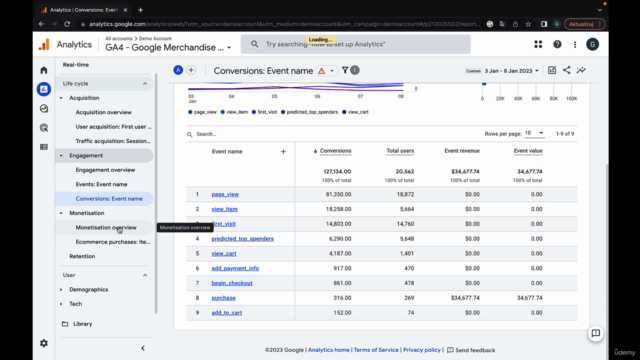
Task: Open the purchase event link
Action: [223, 298]
